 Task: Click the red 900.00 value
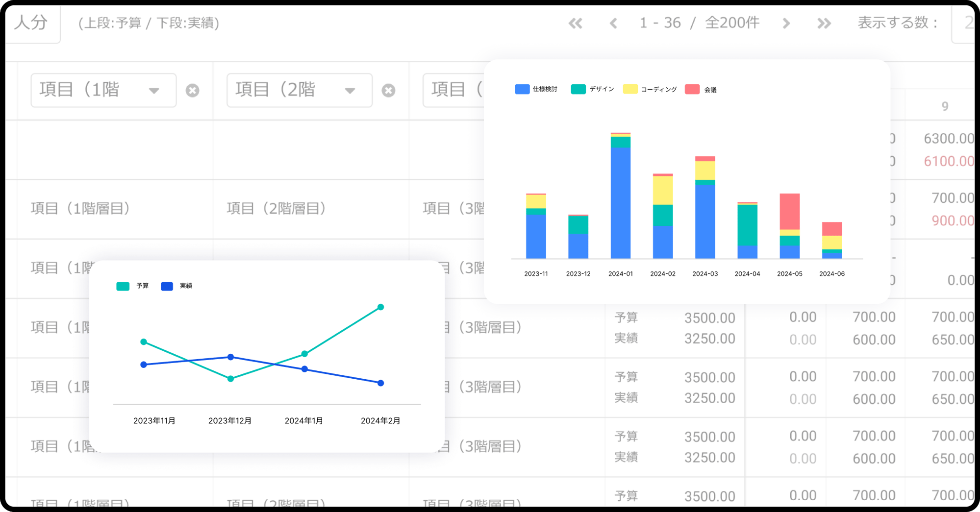tap(953, 220)
